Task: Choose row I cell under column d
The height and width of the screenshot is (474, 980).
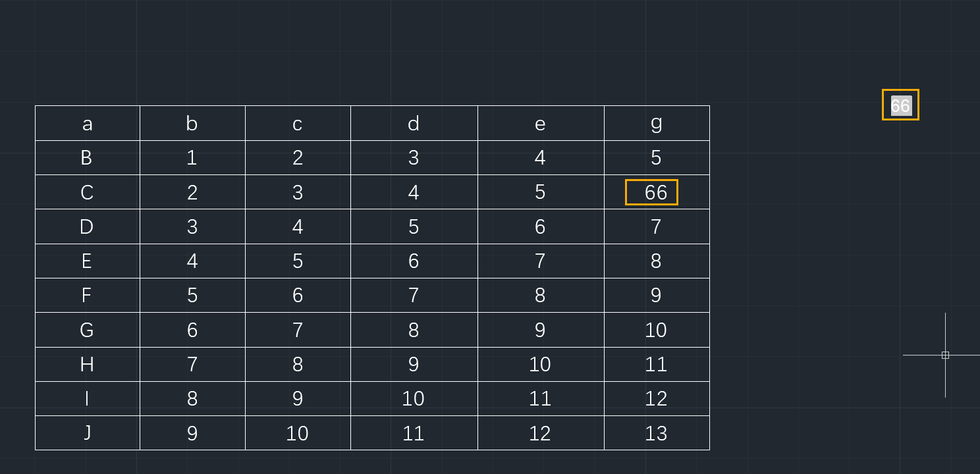Action: pos(414,398)
